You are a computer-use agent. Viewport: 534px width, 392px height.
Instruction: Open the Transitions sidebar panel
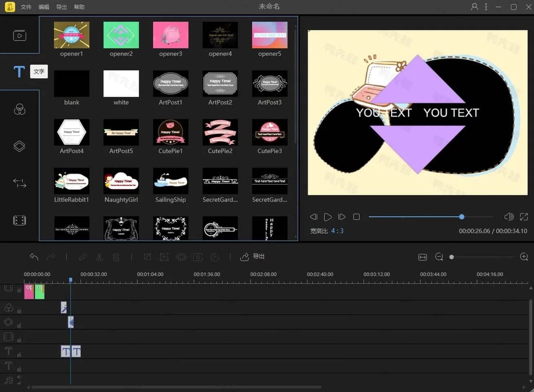point(20,183)
